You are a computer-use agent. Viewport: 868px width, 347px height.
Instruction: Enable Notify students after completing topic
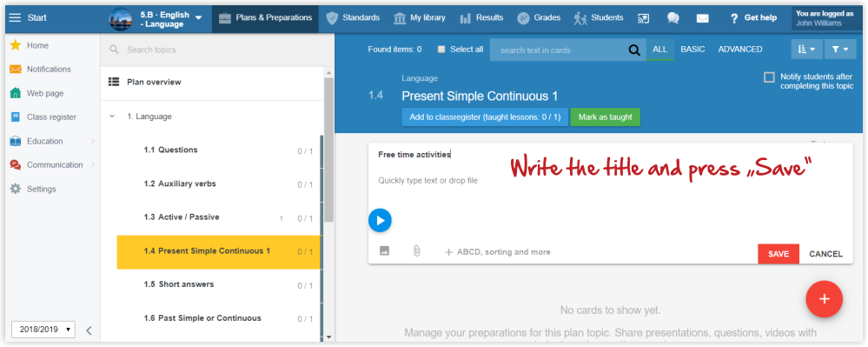click(769, 77)
